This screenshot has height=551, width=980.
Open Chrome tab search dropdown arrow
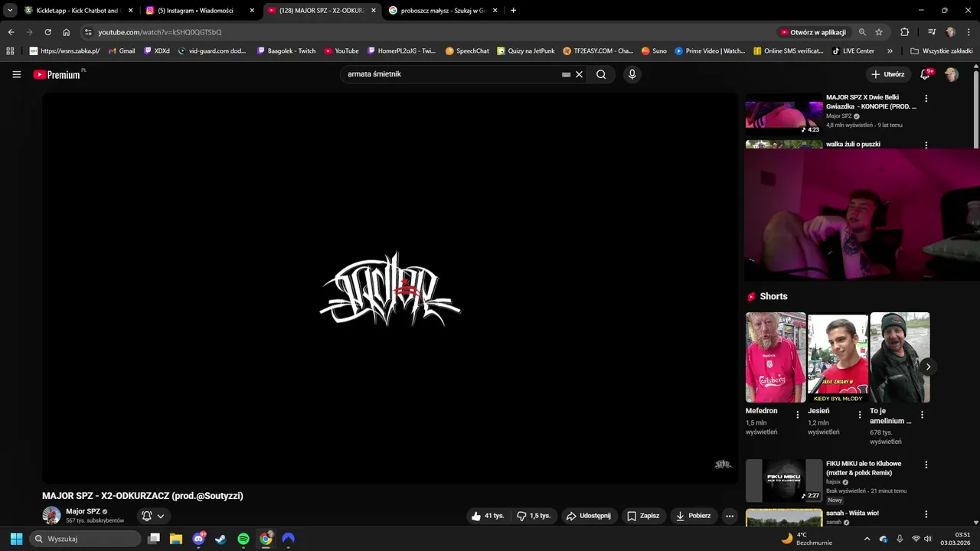(x=10, y=11)
